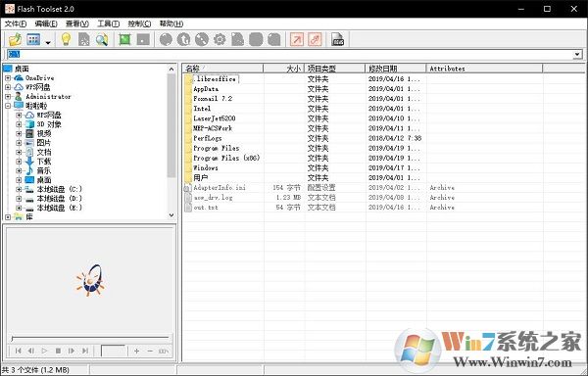Click the open folder toolbar icon
The width and height of the screenshot is (588, 376).
click(16, 39)
